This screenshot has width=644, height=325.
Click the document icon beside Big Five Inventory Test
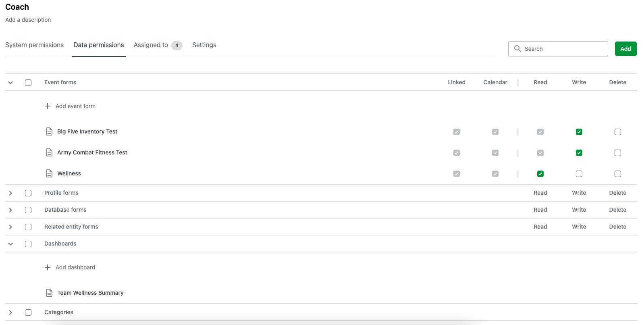tap(49, 131)
